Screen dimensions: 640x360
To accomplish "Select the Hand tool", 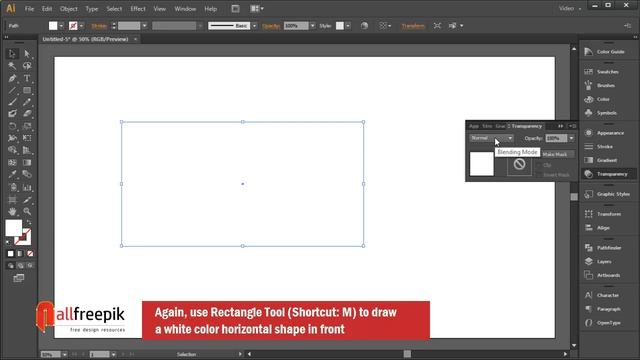I will click(12, 211).
